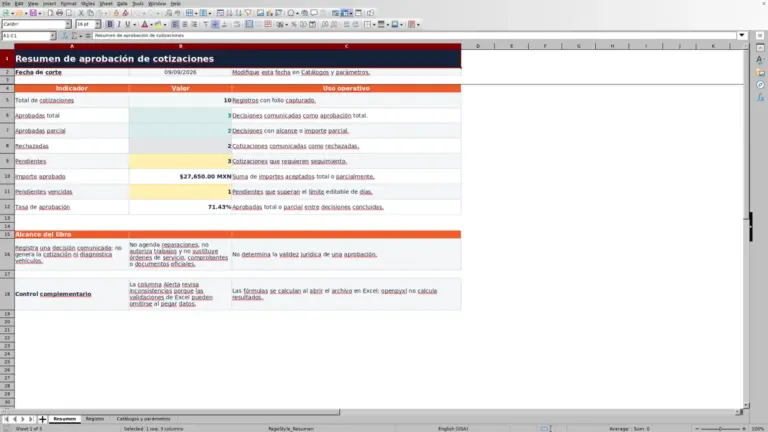Click the Open file folder icon
The height and width of the screenshot is (432, 768).
coord(19,13)
